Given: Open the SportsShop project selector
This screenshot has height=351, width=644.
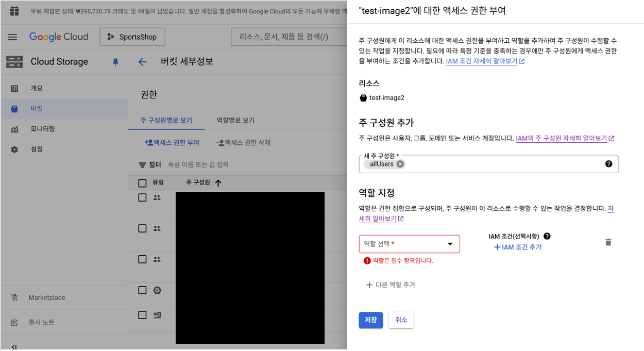Looking at the screenshot, I should pos(132,37).
